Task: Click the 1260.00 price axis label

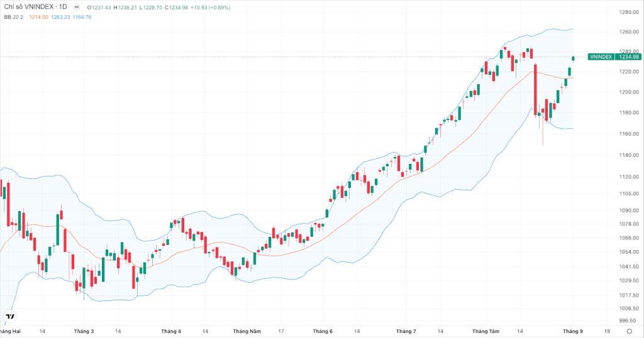Action: 629,32
